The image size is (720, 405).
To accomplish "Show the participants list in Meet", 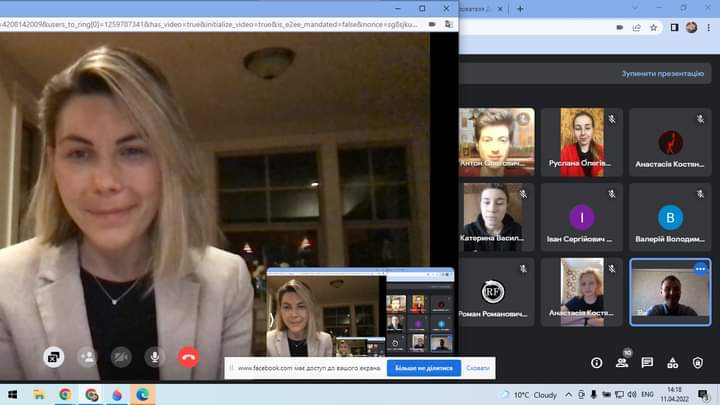I will pos(622,362).
